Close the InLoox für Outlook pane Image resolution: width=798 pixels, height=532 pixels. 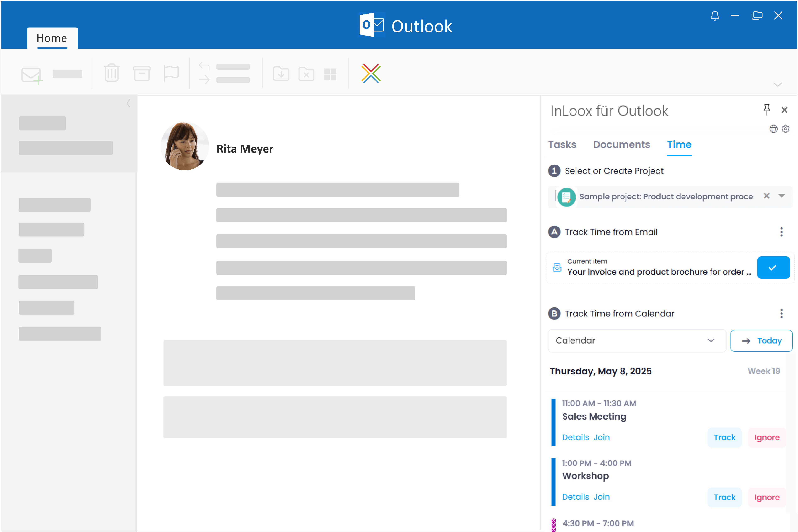tap(784, 110)
